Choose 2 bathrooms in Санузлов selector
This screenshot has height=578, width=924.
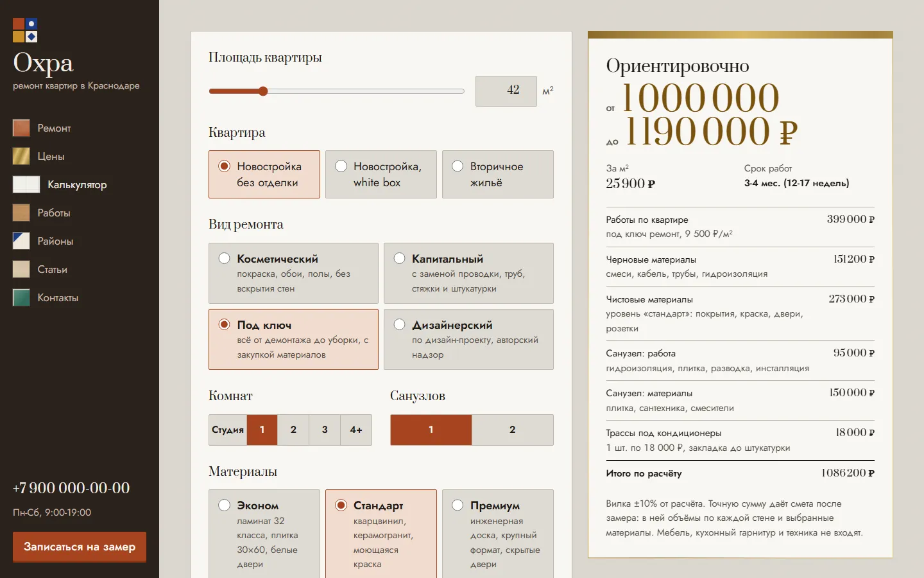(x=513, y=430)
